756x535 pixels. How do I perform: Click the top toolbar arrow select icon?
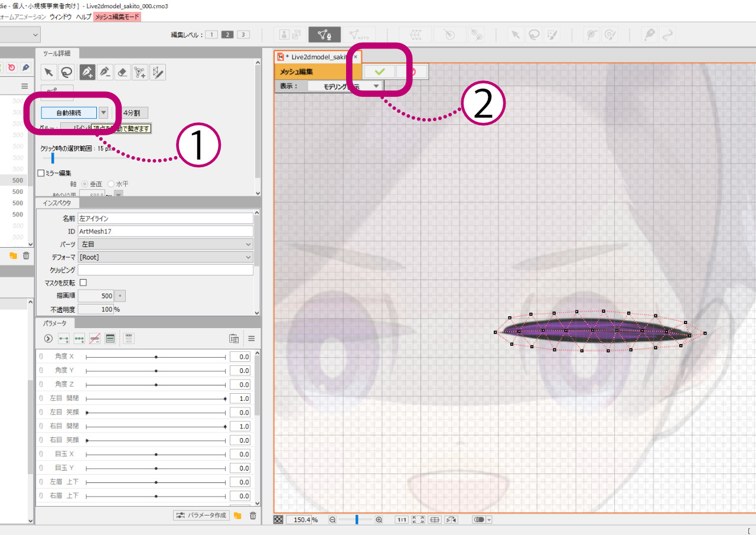[x=516, y=35]
